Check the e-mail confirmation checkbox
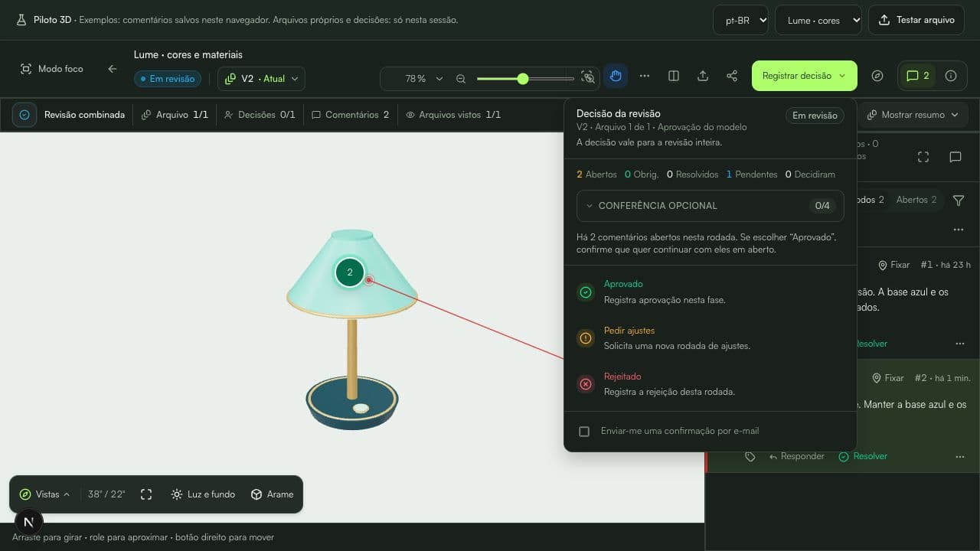 [x=584, y=432]
